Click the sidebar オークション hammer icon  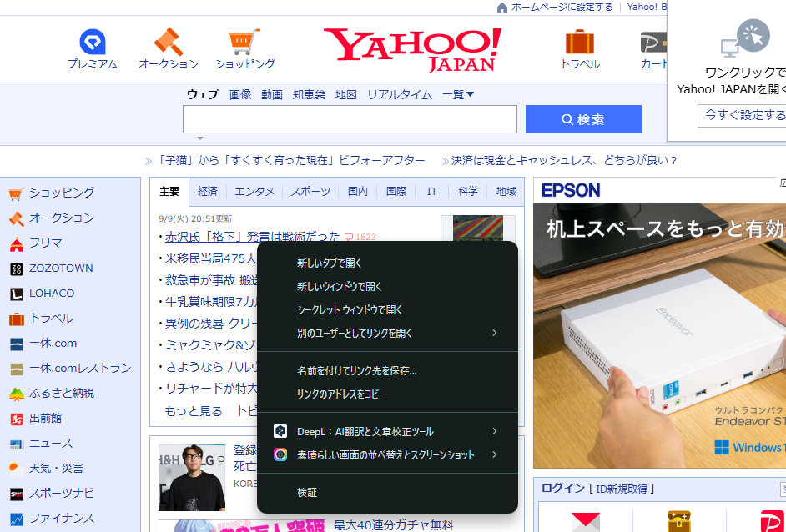click(17, 218)
